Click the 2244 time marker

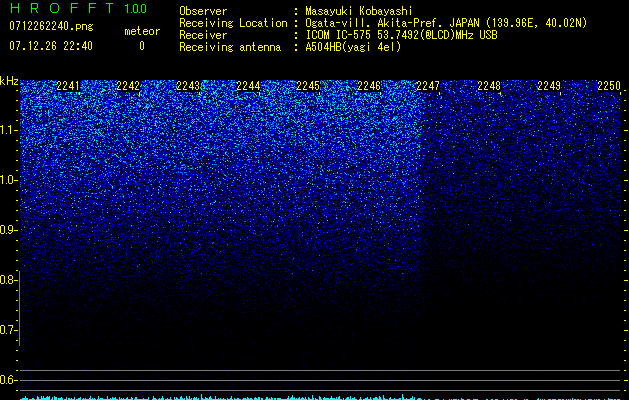(248, 86)
